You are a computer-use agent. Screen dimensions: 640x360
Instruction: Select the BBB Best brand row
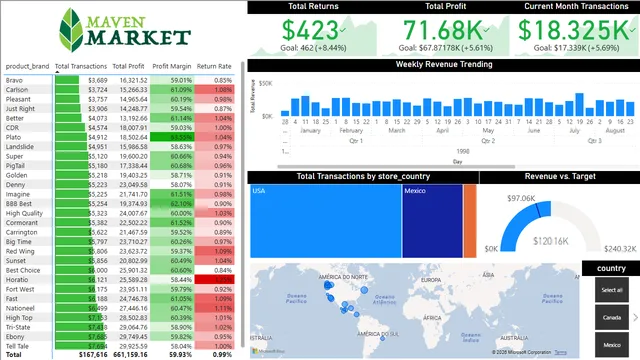point(120,204)
